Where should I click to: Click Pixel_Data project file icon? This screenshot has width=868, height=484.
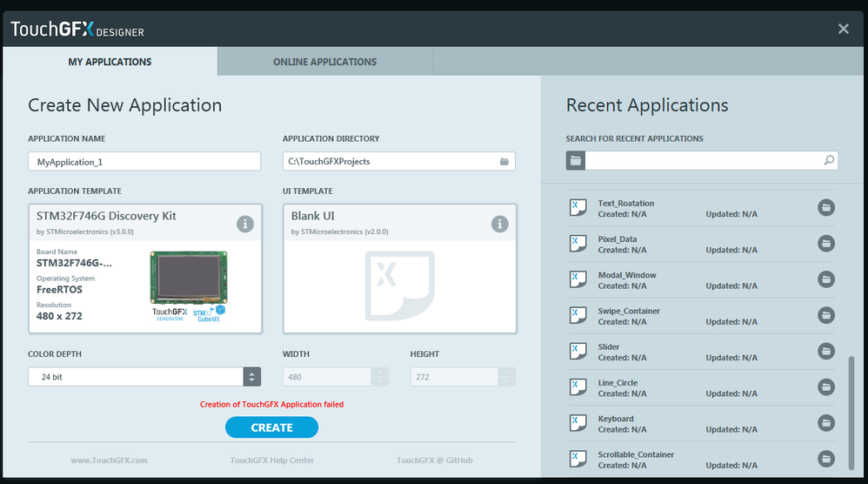pyautogui.click(x=578, y=244)
